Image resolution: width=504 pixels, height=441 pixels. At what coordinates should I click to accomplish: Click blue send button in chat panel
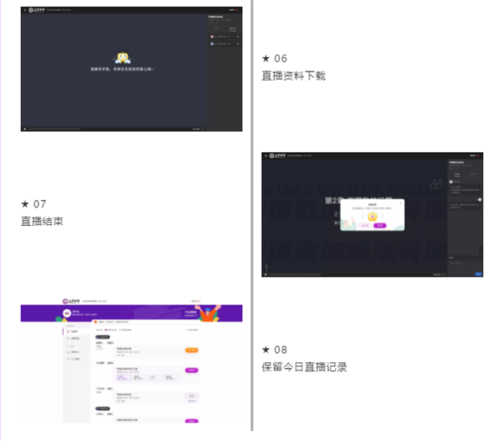point(478,274)
